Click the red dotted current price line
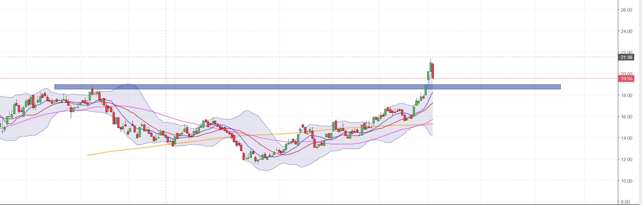644x205 pixels. coord(280,78)
